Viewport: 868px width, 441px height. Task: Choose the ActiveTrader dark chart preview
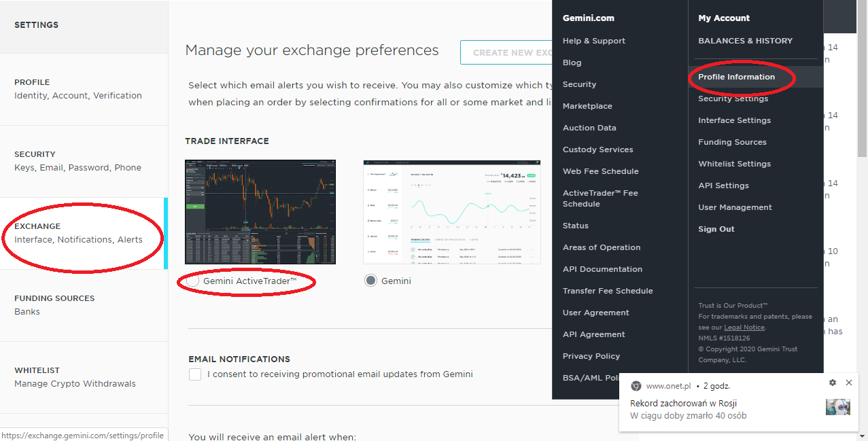(x=260, y=212)
